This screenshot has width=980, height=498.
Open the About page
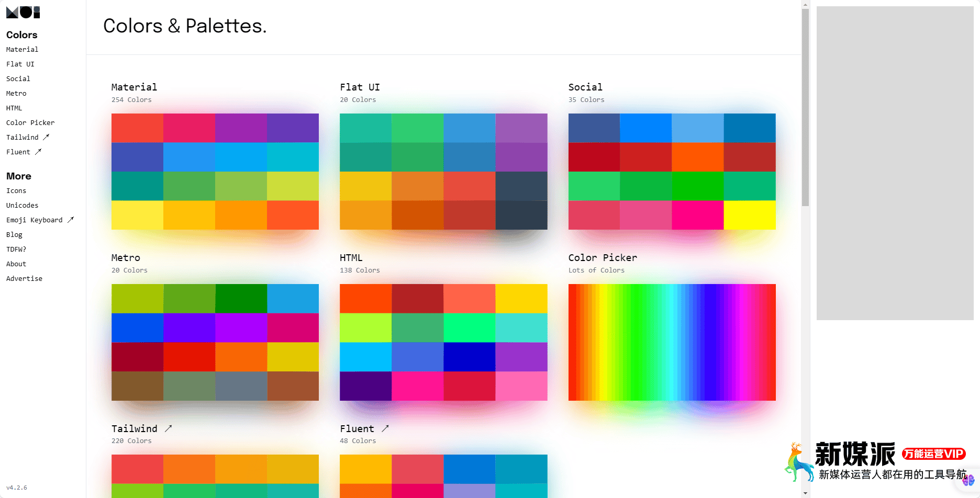pos(16,264)
